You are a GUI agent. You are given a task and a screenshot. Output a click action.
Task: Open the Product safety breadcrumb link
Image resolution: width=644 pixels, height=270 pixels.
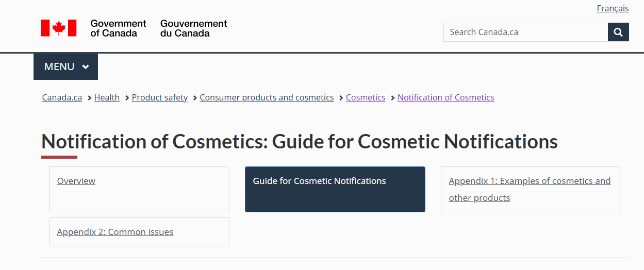[159, 97]
